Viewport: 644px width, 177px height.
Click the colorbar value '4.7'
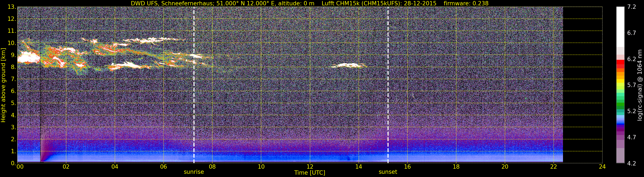pos(632,137)
